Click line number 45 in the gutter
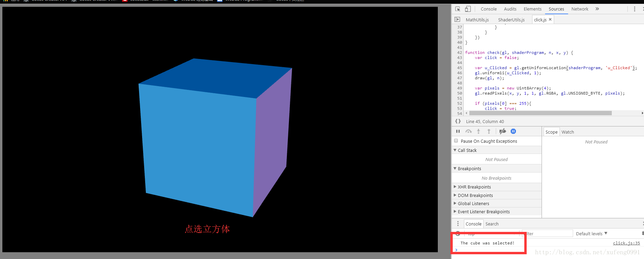Viewport: 644px width, 259px height. tap(460, 68)
